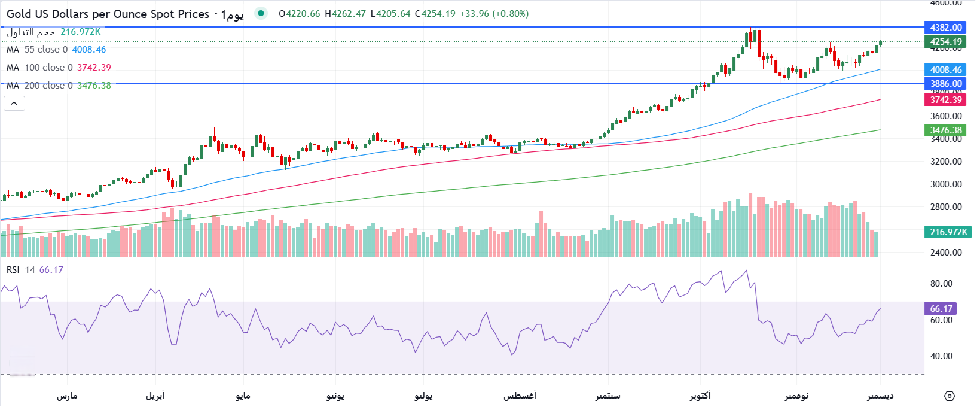Click the 216.972K volume axis label
The height and width of the screenshot is (407, 980).
coord(948,232)
